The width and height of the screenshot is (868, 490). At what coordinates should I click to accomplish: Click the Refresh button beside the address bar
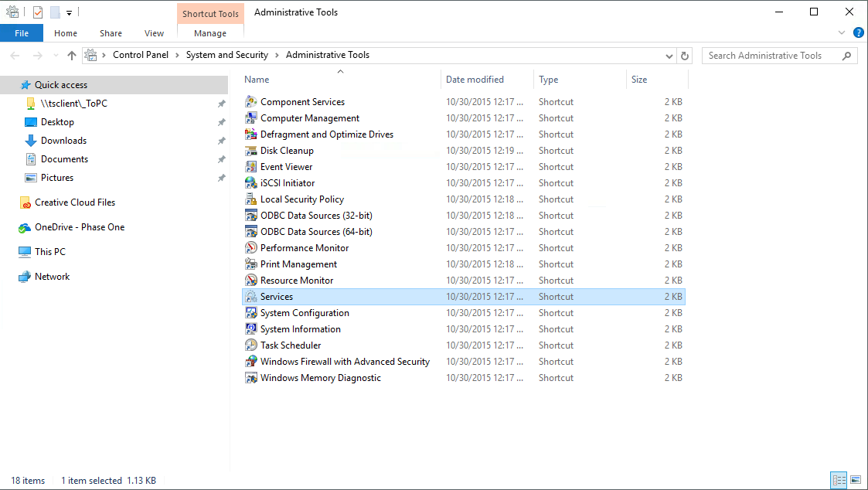coord(685,56)
